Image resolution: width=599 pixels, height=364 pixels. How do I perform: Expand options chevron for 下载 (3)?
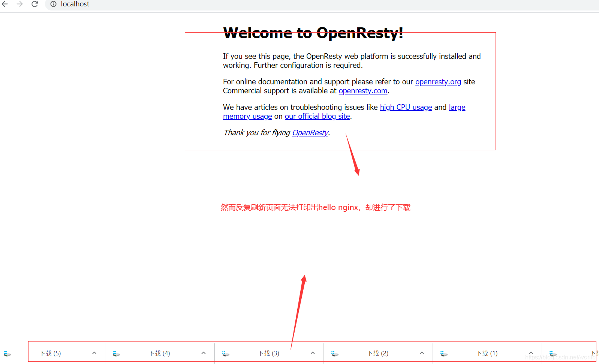(x=313, y=353)
